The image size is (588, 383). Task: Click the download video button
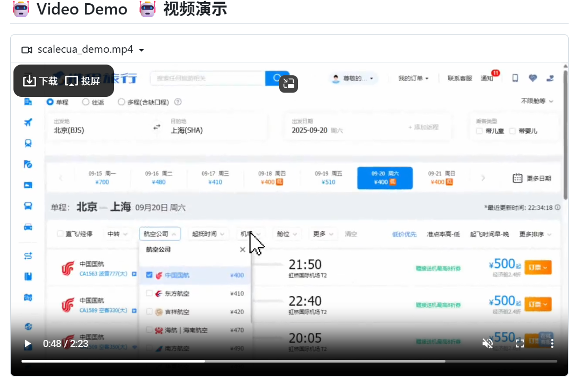pos(40,81)
